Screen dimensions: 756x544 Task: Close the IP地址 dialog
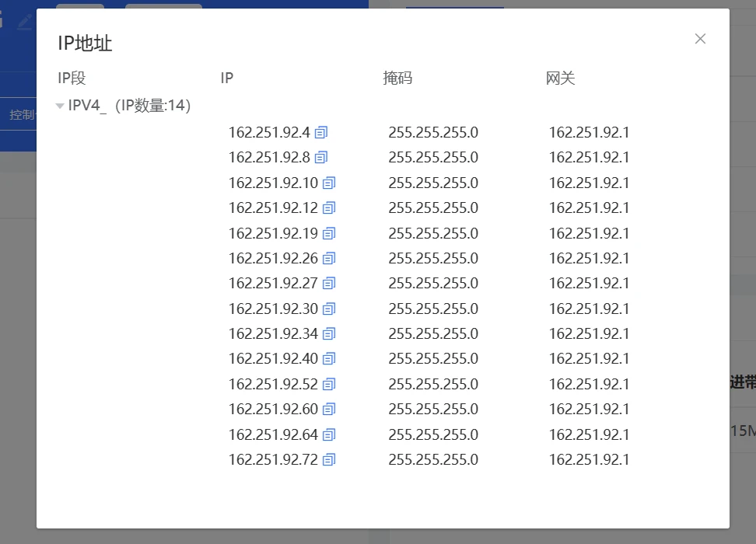(700, 39)
